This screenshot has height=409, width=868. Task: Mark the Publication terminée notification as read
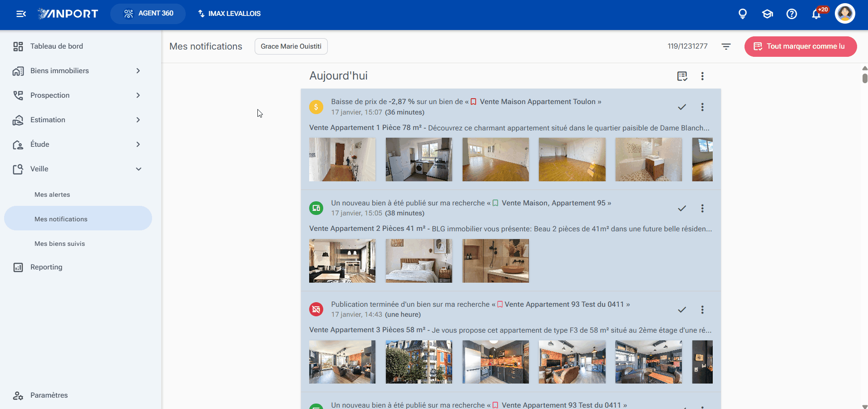682,310
